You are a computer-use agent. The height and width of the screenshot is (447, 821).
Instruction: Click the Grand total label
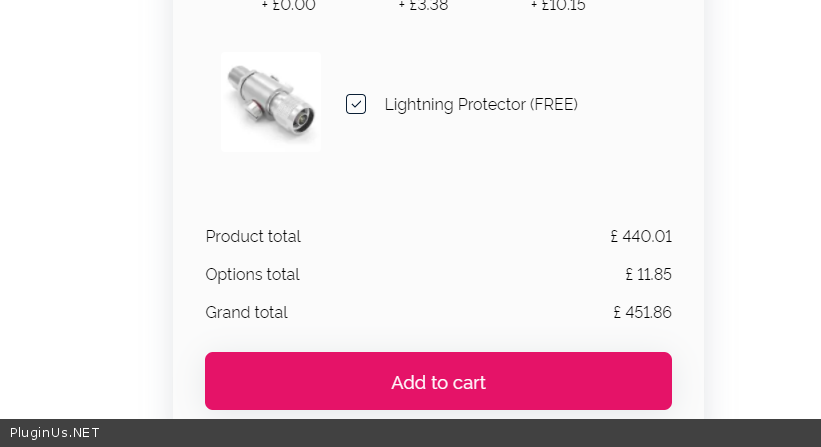coord(246,313)
